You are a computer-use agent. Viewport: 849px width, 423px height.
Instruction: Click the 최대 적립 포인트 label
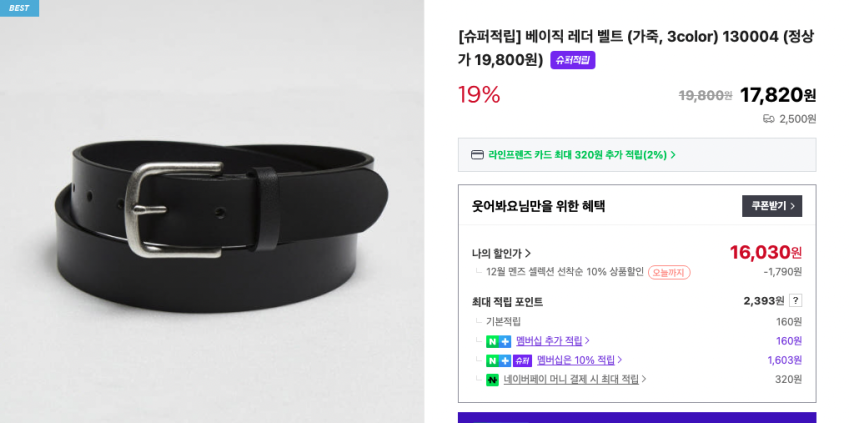[x=507, y=302]
